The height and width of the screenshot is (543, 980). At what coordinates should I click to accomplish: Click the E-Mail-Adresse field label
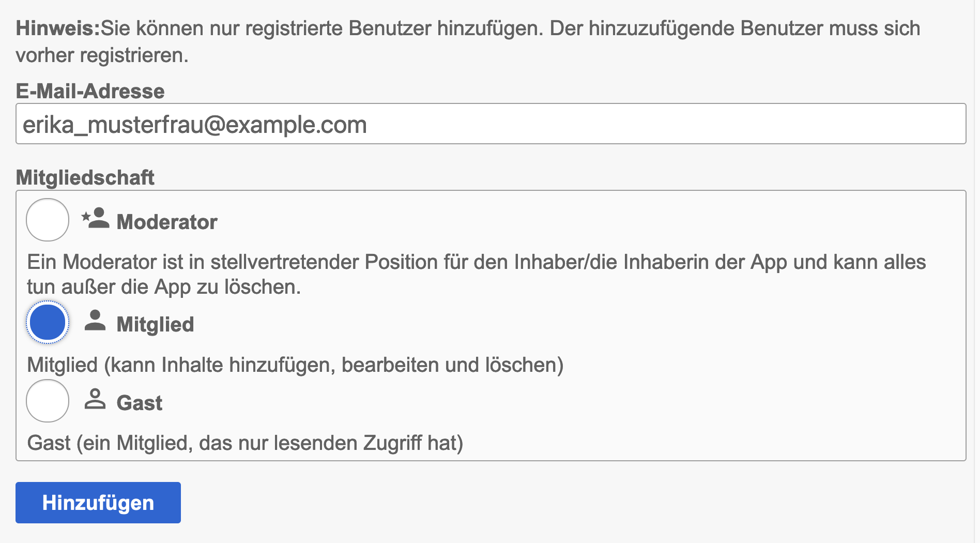click(x=90, y=91)
